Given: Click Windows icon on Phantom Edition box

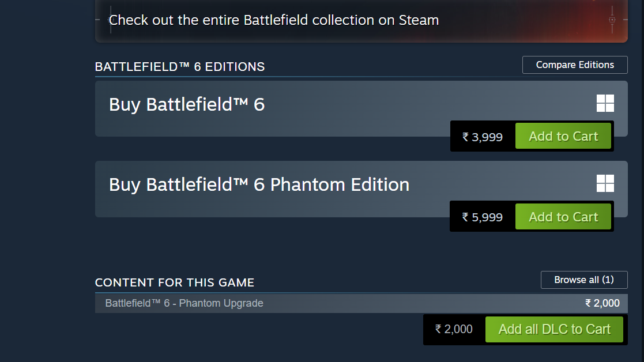Looking at the screenshot, I should 605,183.
